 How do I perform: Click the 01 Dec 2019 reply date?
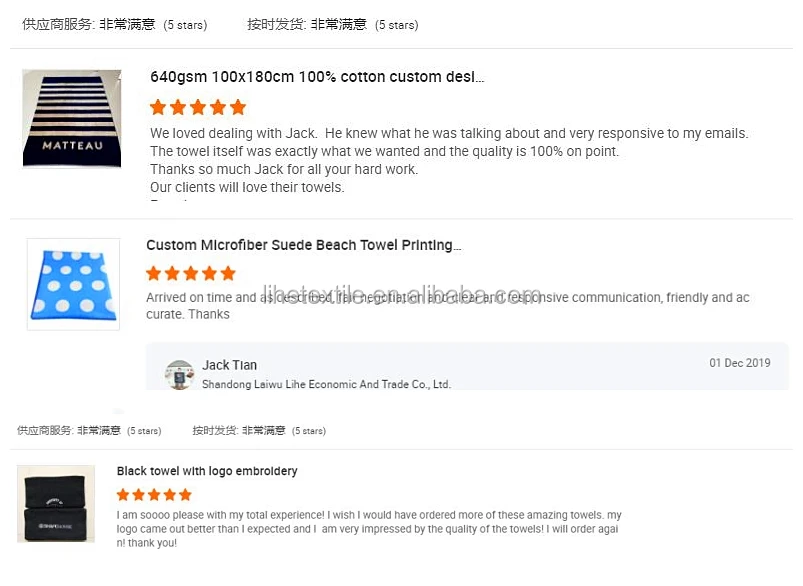740,363
